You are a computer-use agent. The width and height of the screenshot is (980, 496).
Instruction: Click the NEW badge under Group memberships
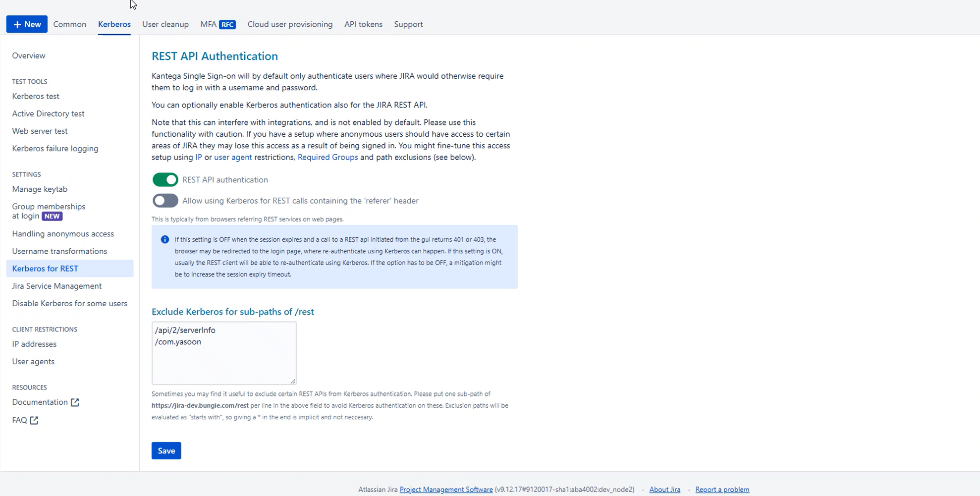click(x=52, y=216)
